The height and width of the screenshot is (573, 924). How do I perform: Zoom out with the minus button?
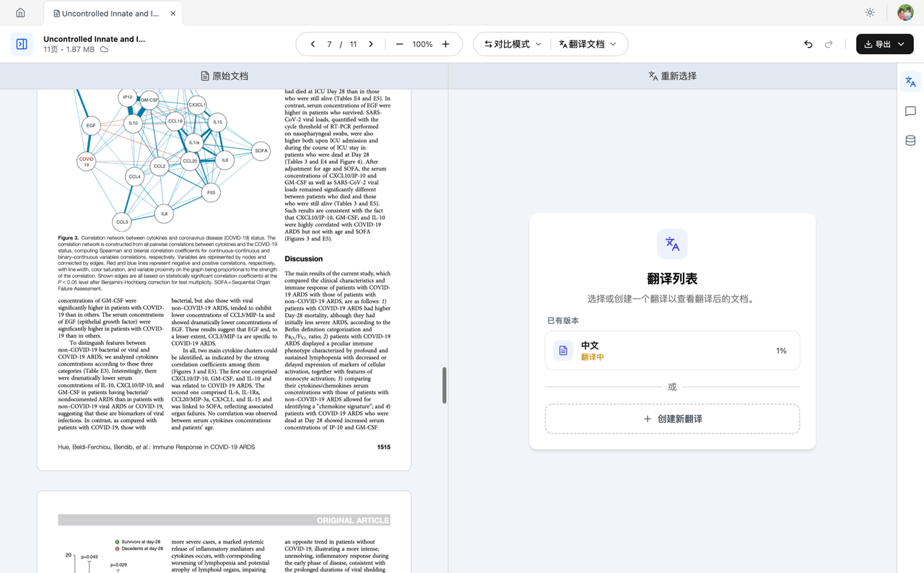click(x=399, y=44)
